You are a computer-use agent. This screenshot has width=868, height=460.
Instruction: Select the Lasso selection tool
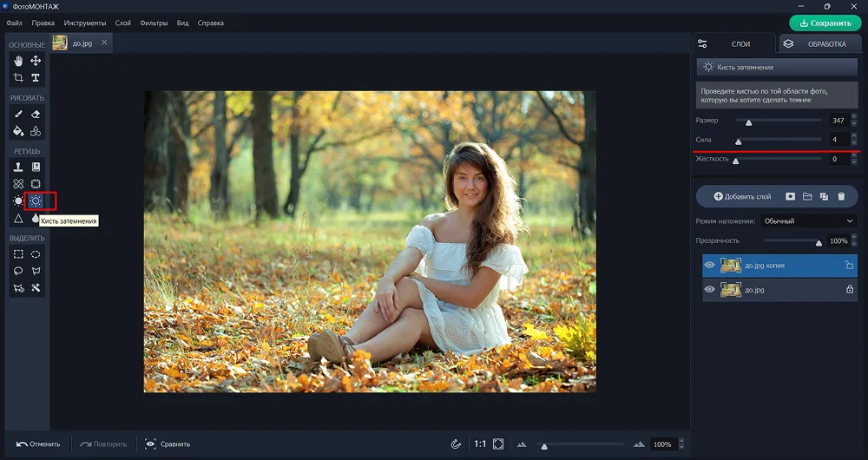coord(18,271)
